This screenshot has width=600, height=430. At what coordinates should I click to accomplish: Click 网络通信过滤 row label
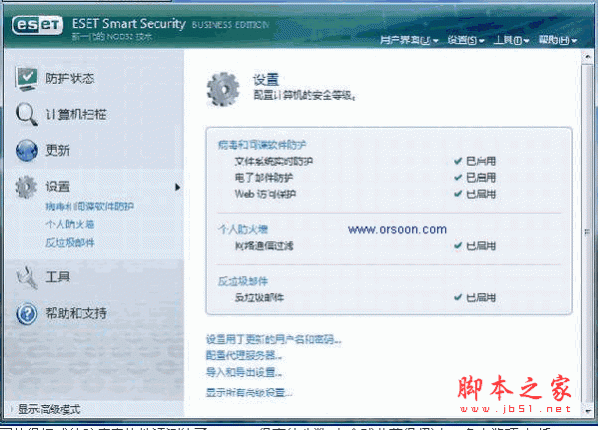[264, 246]
